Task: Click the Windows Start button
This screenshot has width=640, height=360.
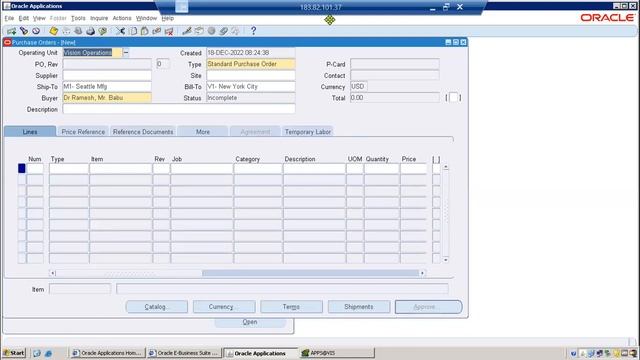Action: click(14, 353)
